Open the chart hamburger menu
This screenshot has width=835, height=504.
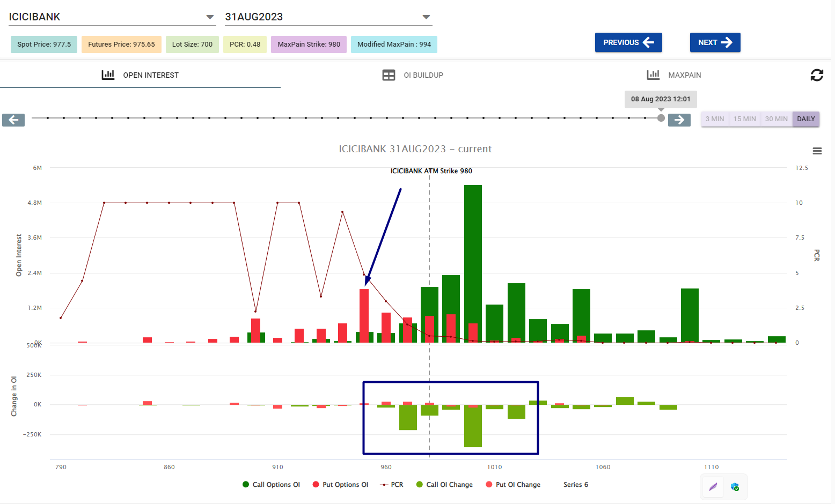pos(817,151)
